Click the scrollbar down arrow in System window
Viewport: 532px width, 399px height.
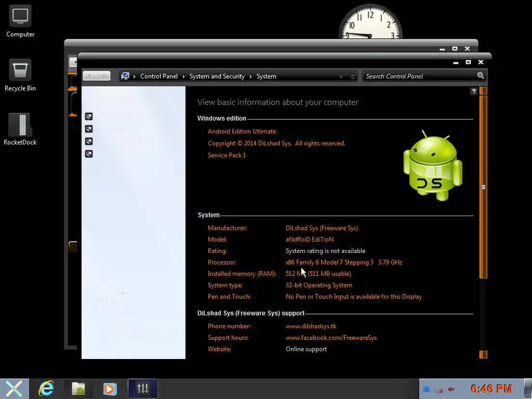(x=483, y=354)
